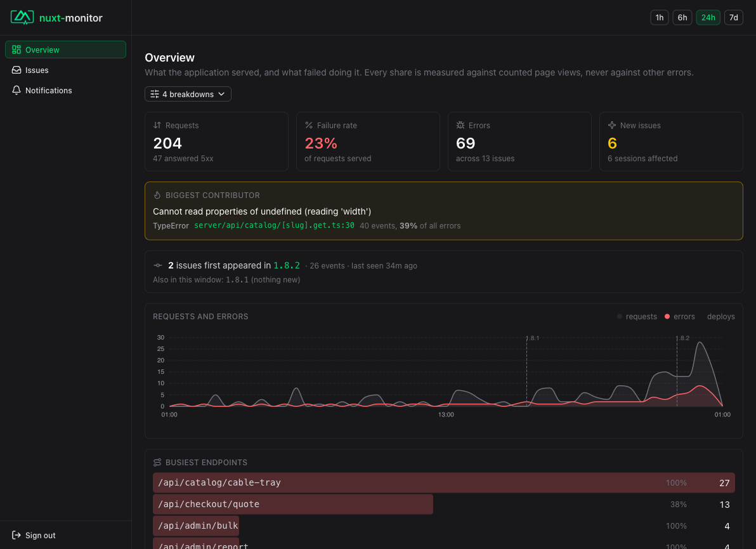Open Notifications in the sidebar
The width and height of the screenshot is (756, 549).
coord(65,90)
